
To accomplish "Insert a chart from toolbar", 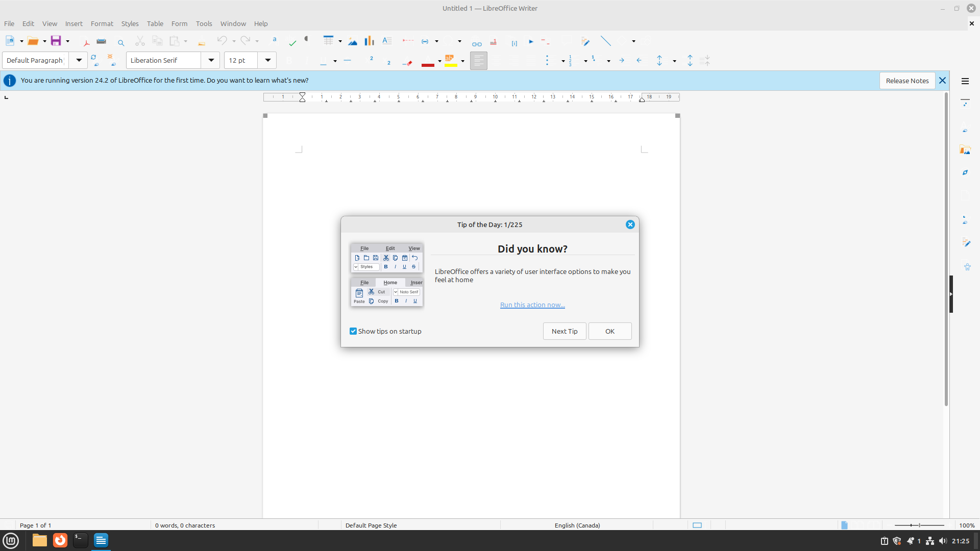I will pos(369,41).
